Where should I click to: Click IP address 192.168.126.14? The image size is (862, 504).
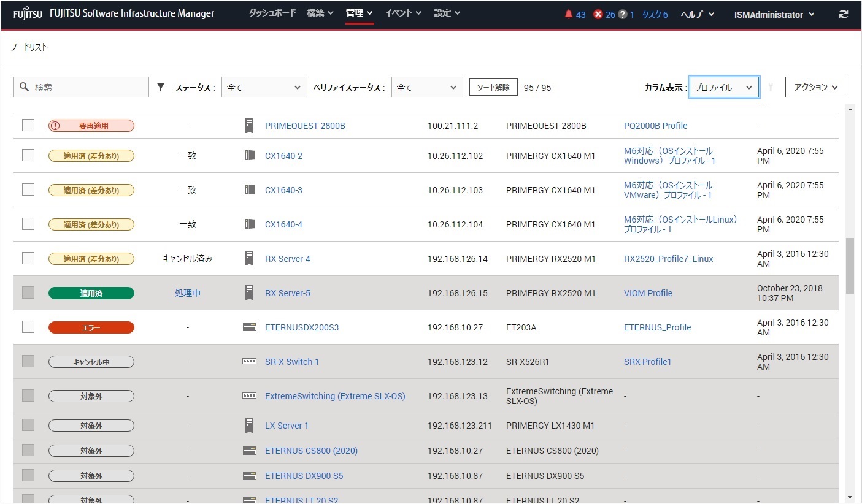pos(458,259)
